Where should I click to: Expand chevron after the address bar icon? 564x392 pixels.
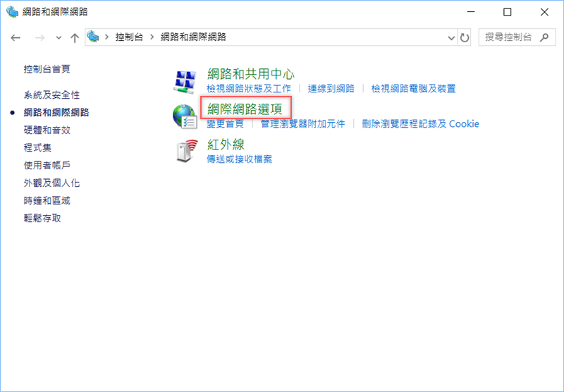[x=106, y=37]
